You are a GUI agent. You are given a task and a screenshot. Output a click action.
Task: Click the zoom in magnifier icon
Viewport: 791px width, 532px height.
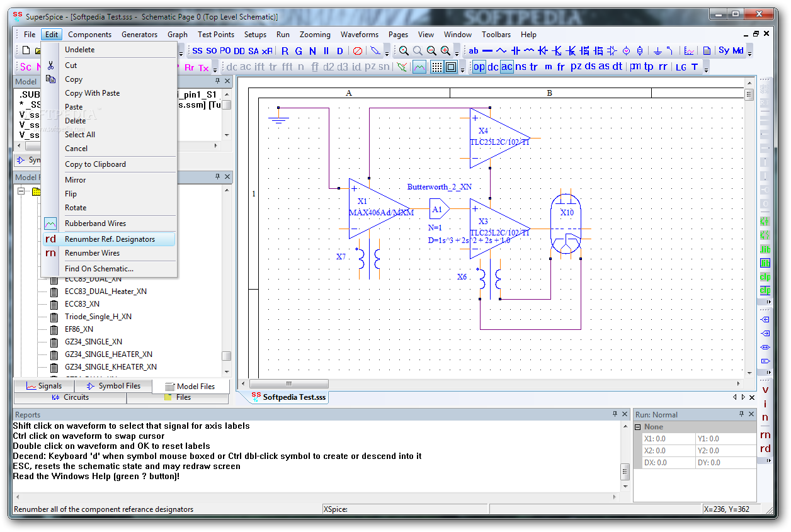[445, 51]
